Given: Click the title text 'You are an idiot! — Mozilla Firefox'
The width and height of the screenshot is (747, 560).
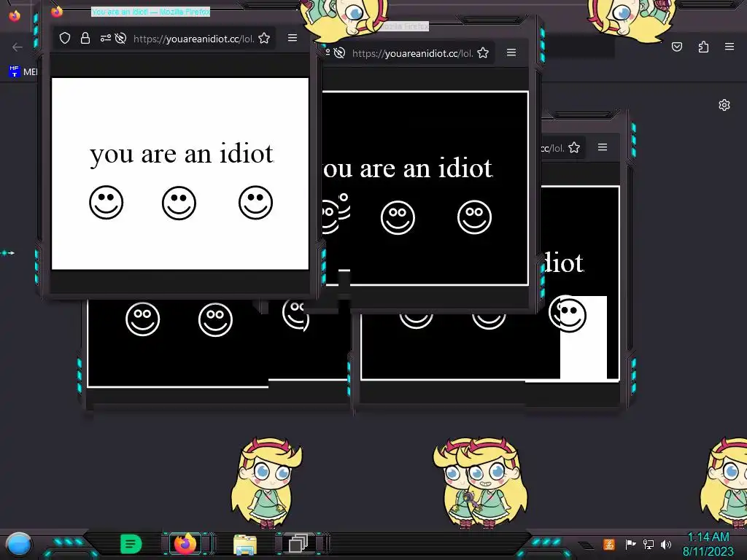Looking at the screenshot, I should 150,12.
